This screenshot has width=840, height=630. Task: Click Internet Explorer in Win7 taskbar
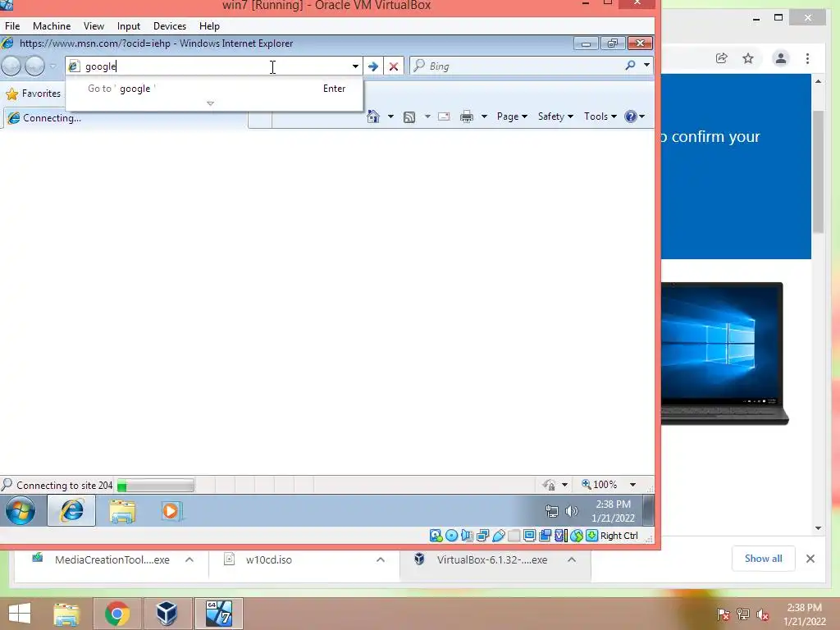(x=71, y=510)
